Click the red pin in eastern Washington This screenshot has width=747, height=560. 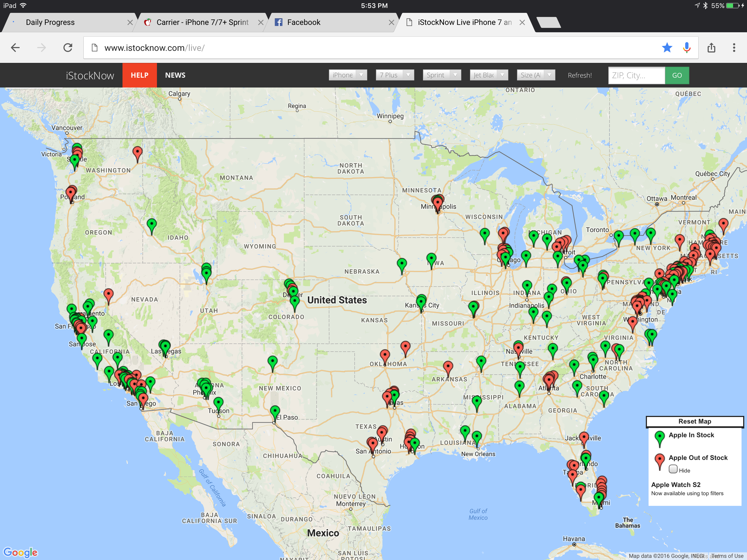(x=137, y=154)
